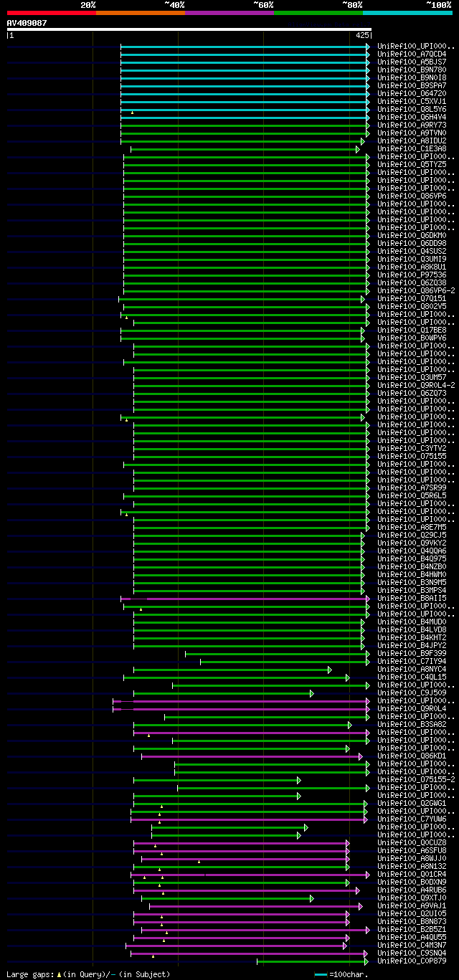Select the UniRef100_A9RY73 label

click(x=412, y=125)
